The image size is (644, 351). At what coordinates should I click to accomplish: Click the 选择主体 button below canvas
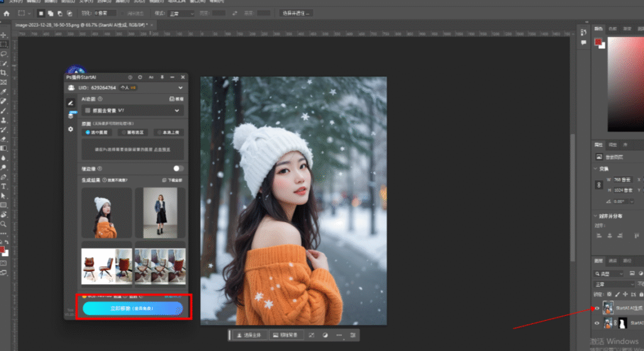click(x=248, y=335)
